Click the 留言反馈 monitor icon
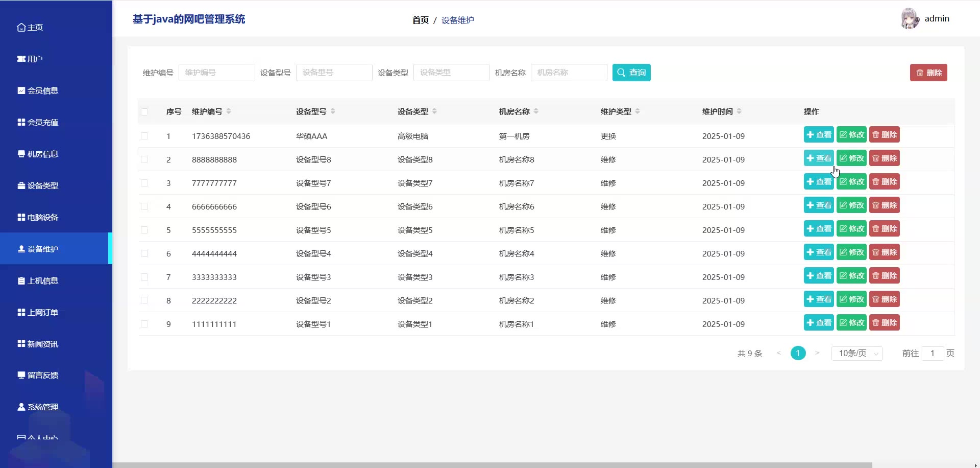 pos(21,376)
